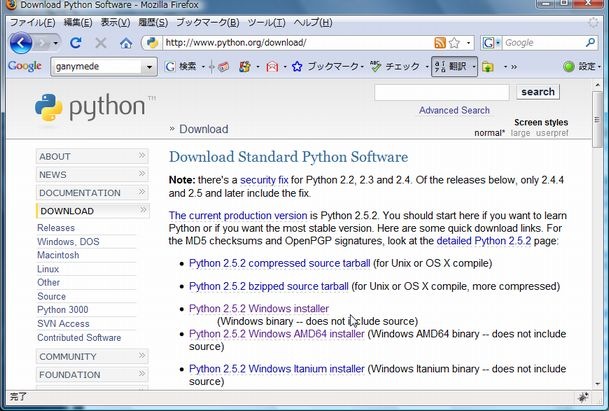The height and width of the screenshot is (411, 609).
Task: Bookmark this page with the star icon
Action: (455, 43)
